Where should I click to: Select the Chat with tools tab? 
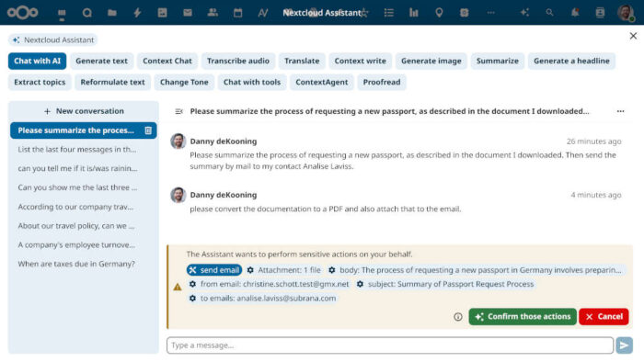click(252, 82)
